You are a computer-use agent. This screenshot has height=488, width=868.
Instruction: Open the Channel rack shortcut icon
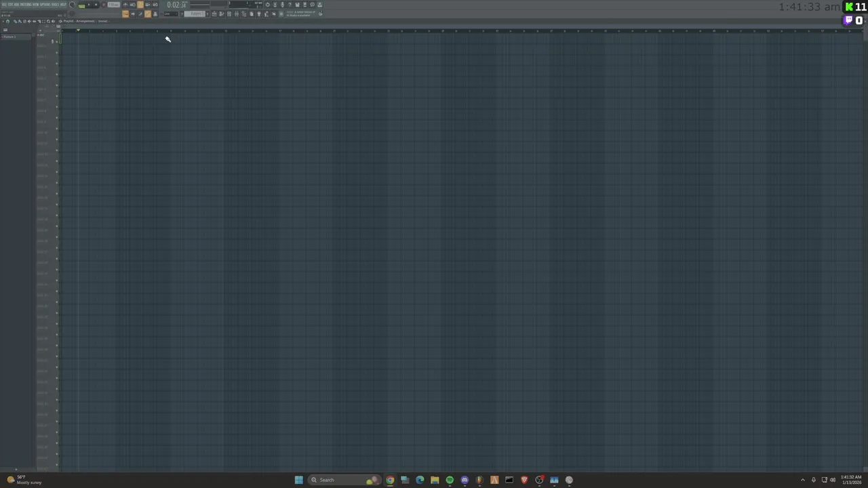click(x=229, y=14)
